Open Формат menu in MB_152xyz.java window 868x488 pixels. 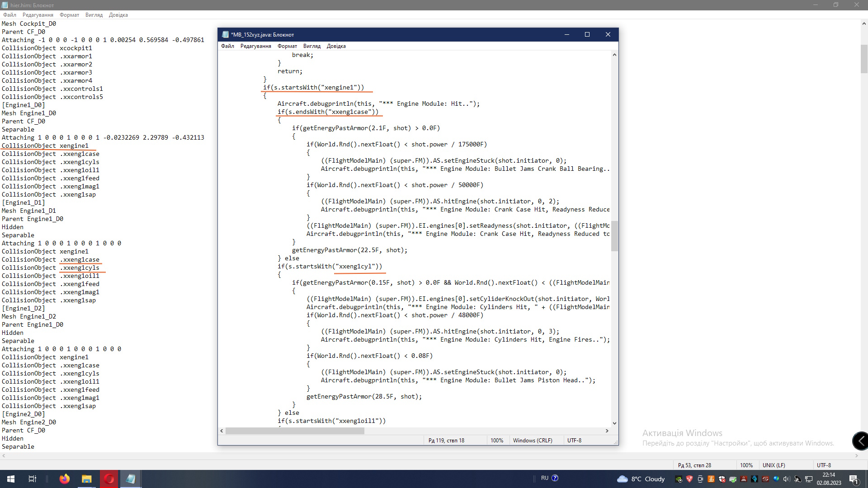pyautogui.click(x=287, y=46)
